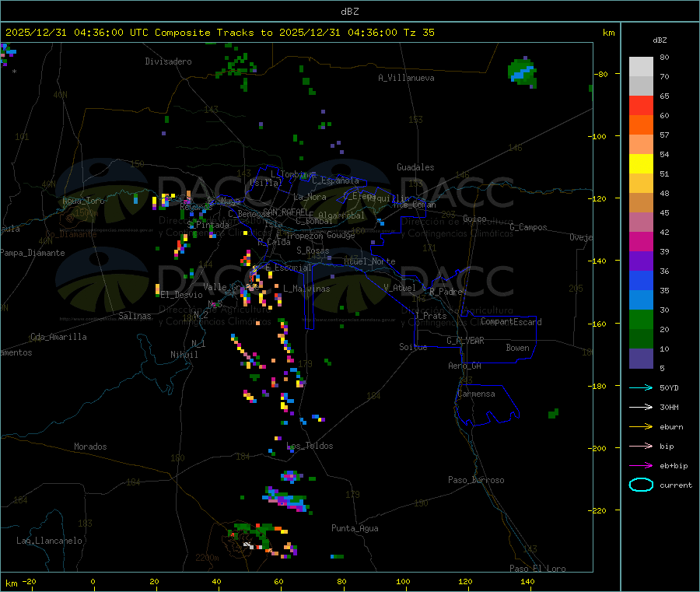Click the green storm cell at top right
This screenshot has height=592, width=700.
click(523, 72)
